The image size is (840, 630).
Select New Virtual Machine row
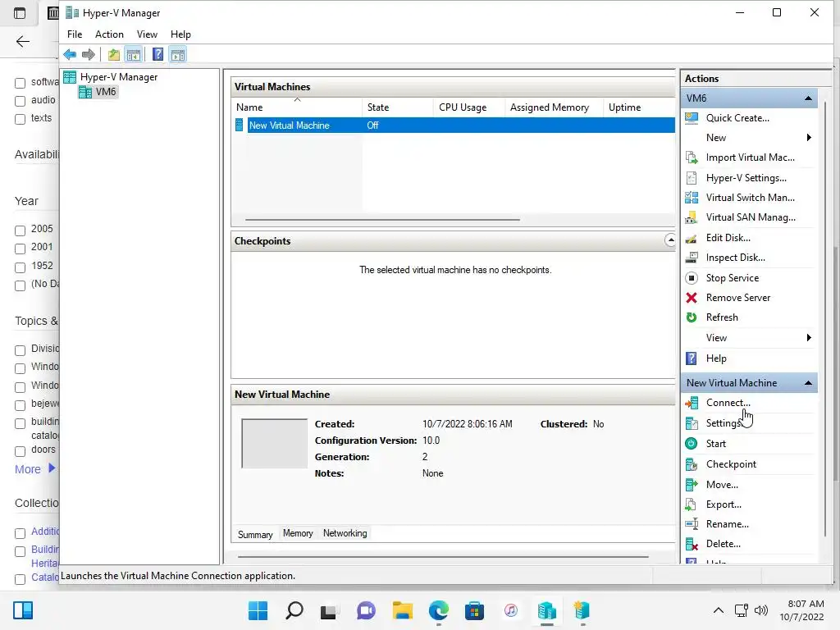[454, 126]
